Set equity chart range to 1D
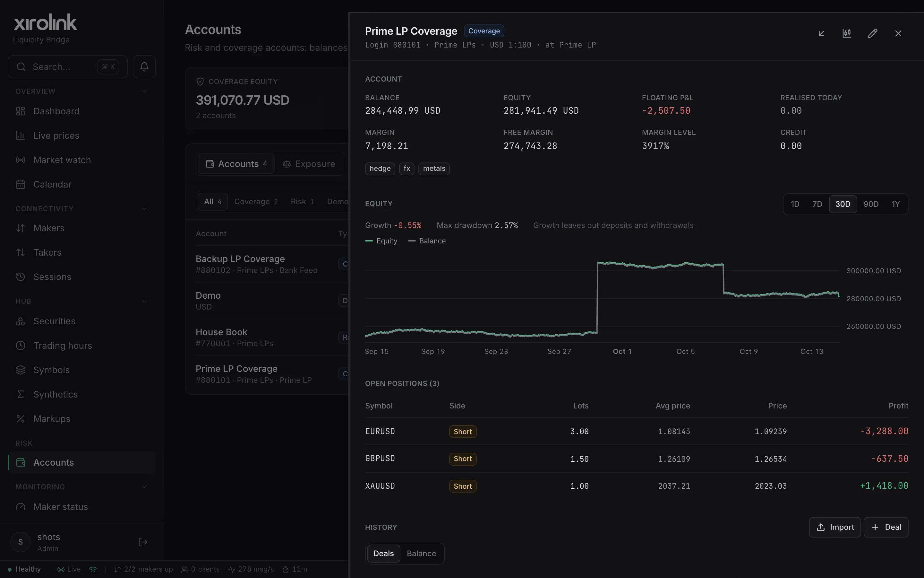Screen dimensions: 924x578 (x=795, y=204)
